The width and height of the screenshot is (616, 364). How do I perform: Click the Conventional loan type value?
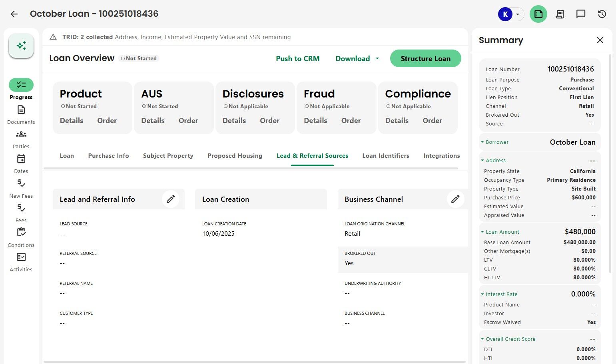click(x=576, y=88)
